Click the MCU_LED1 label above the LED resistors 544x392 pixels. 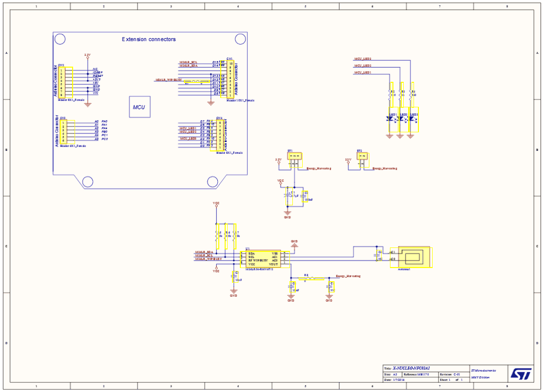363,73
